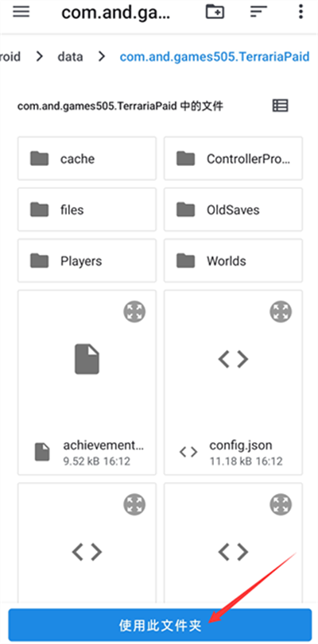Navigate to data in the breadcrumb

[x=70, y=56]
